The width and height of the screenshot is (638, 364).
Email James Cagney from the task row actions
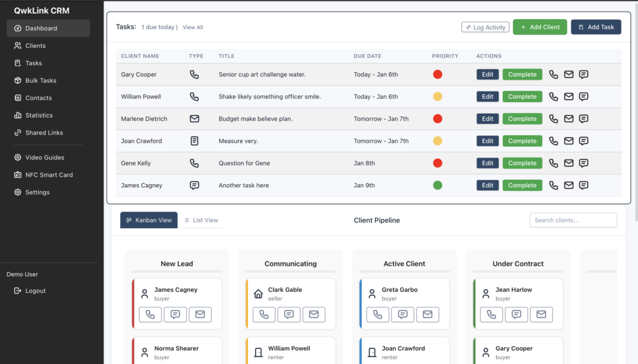(568, 185)
